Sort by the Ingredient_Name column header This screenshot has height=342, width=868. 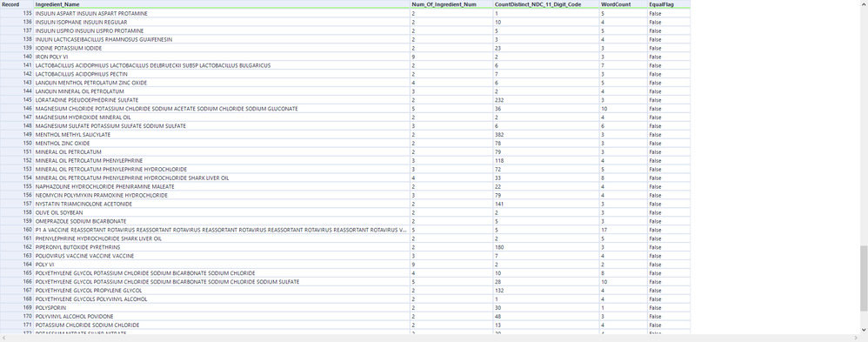coord(222,3)
